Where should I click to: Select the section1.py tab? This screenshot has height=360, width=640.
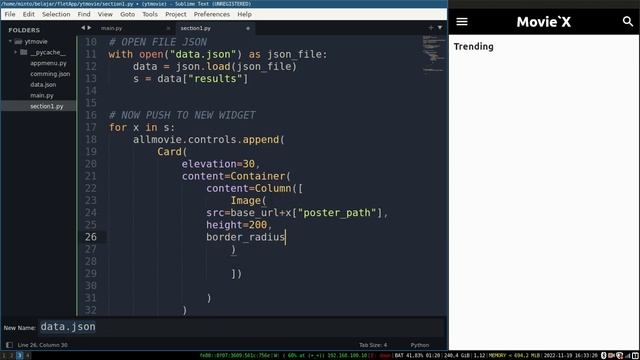[x=215, y=28]
